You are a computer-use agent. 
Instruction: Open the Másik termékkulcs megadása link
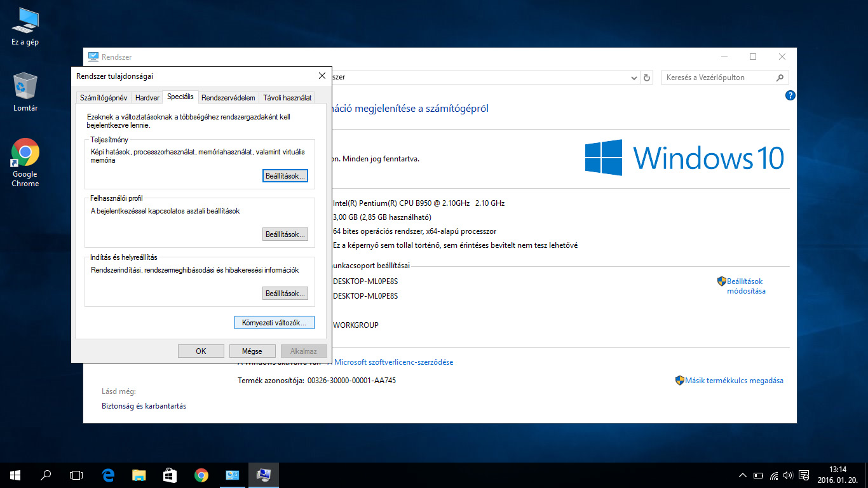733,381
